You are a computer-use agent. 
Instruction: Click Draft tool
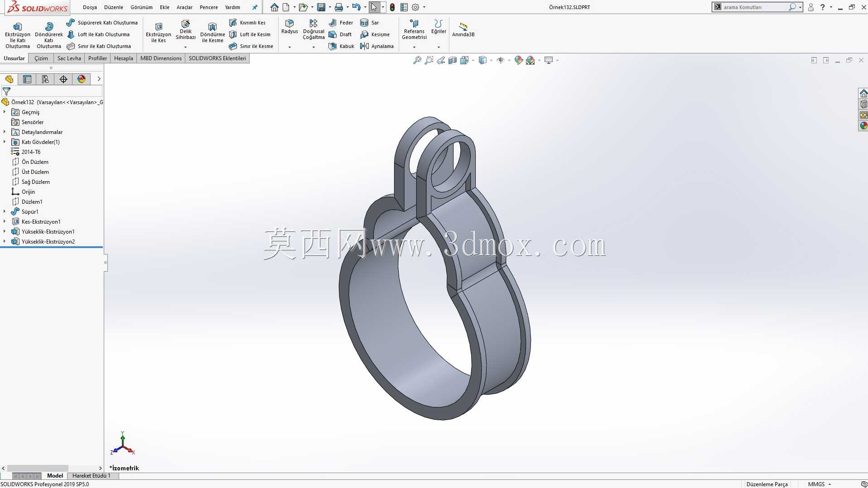pos(340,34)
